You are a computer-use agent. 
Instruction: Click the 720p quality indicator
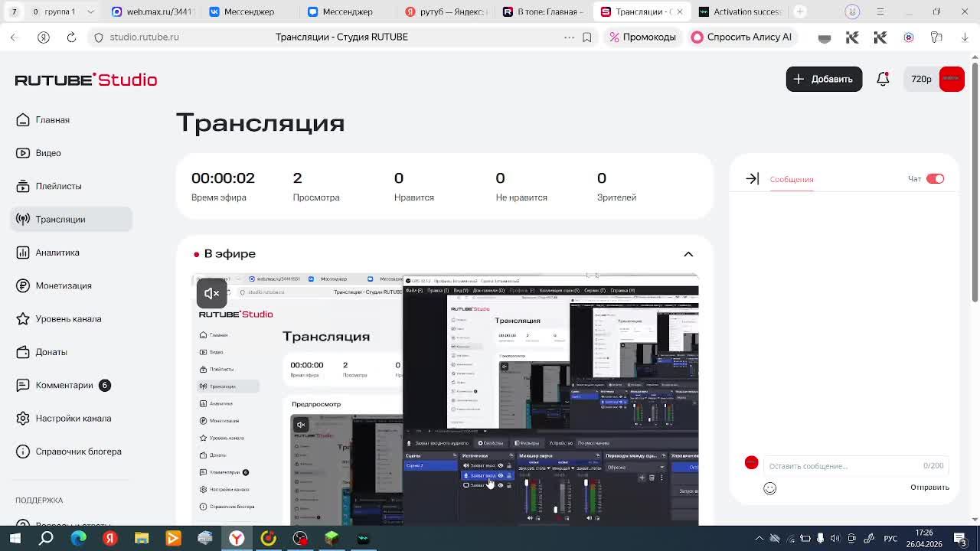[x=921, y=79]
